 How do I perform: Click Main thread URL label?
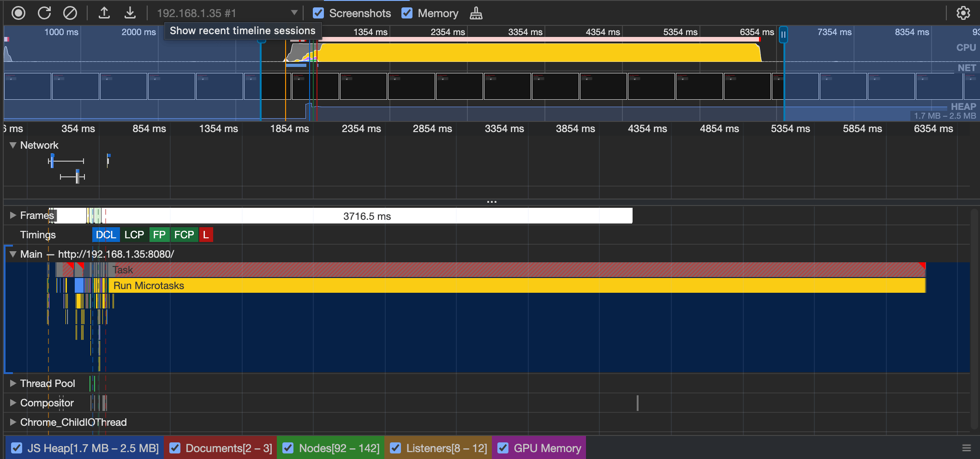[116, 254]
